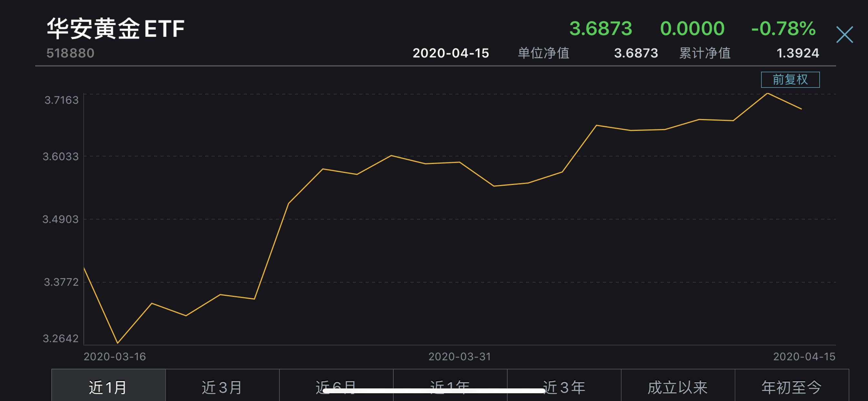Close the fund chart with the X icon
Image resolution: width=868 pixels, height=401 pixels.
[x=844, y=35]
